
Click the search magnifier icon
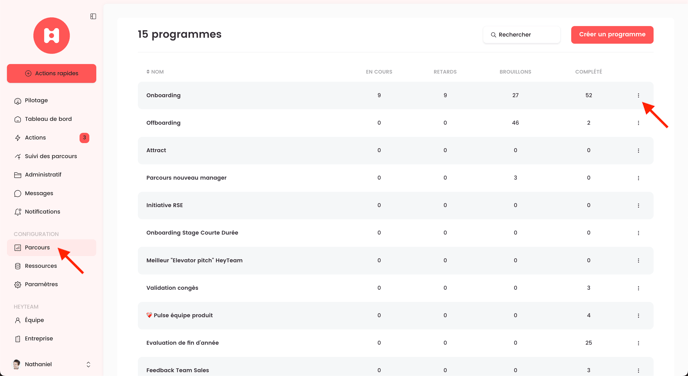point(493,35)
